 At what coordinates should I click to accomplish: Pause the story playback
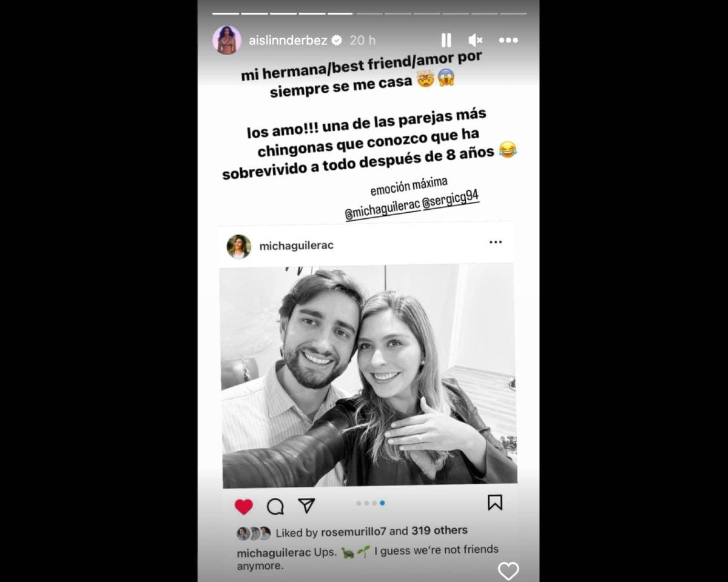(446, 40)
